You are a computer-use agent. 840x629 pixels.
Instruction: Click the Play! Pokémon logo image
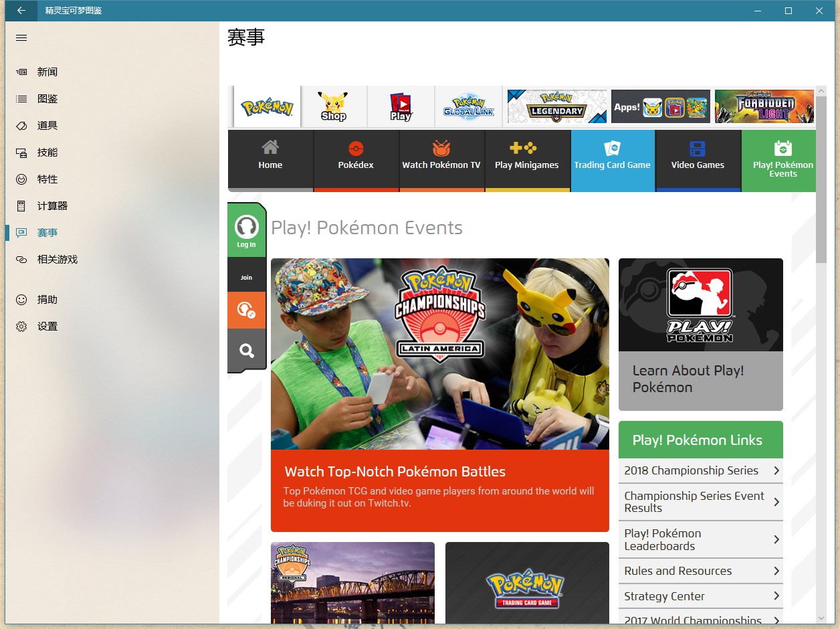(701, 305)
